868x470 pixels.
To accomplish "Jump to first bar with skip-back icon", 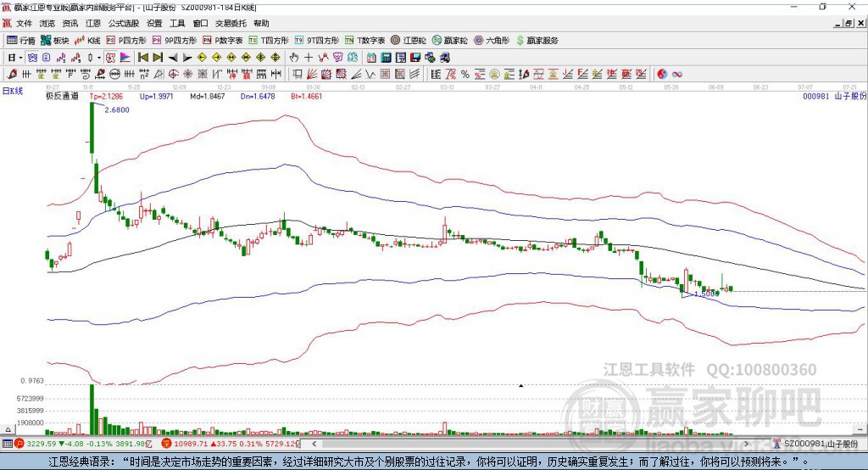I will tap(143, 58).
